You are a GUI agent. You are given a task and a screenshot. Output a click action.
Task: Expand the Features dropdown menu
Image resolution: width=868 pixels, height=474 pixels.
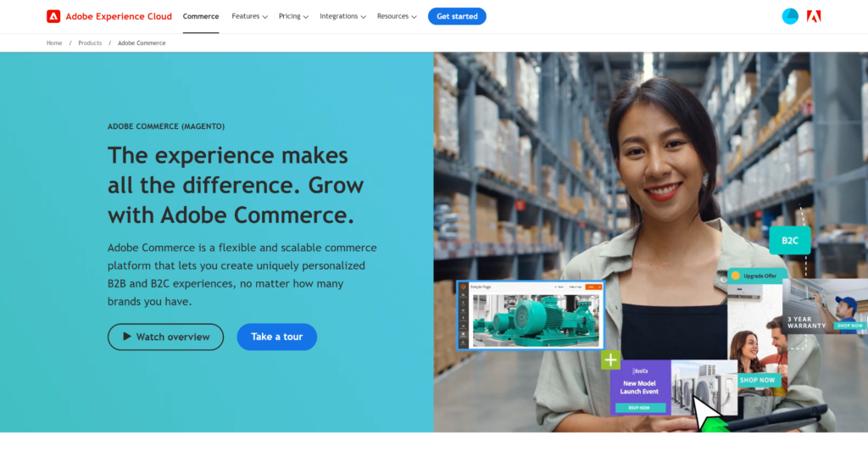click(x=250, y=17)
